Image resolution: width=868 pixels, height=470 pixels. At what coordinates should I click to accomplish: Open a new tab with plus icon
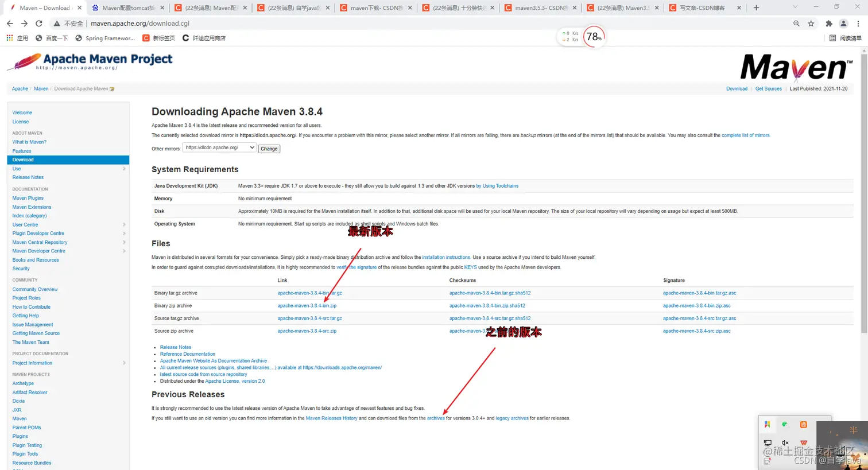click(756, 7)
